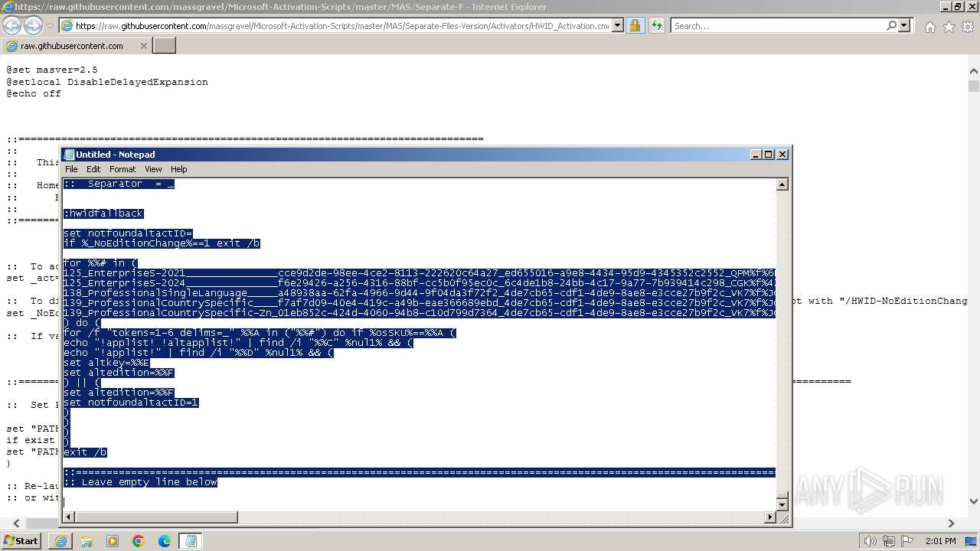Open Notepad Help menu
The height and width of the screenshot is (551, 980).
[x=178, y=169]
